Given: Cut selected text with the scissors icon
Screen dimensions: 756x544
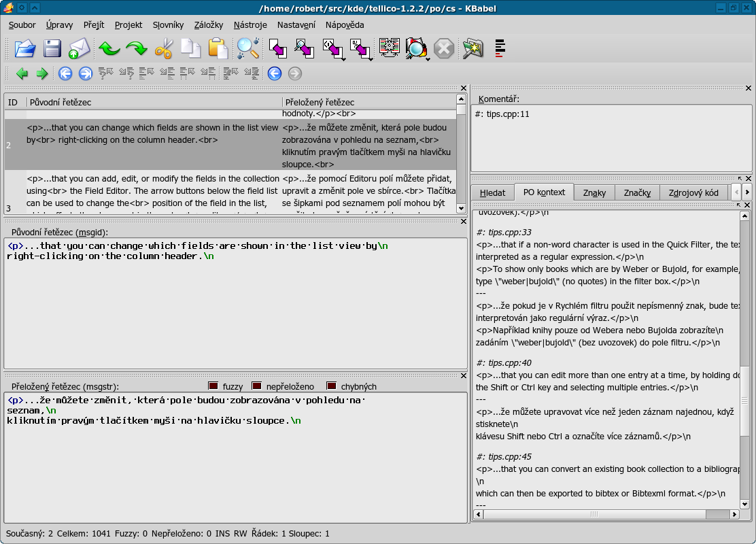Looking at the screenshot, I should pos(164,48).
